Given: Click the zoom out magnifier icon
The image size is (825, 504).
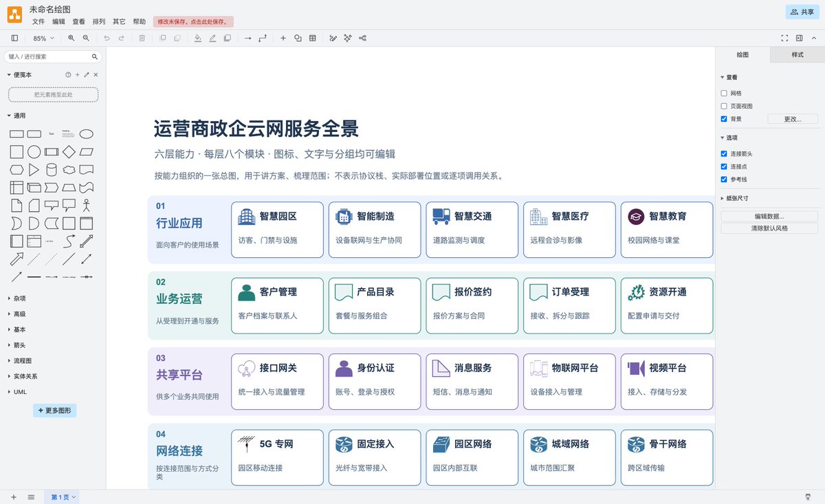Looking at the screenshot, I should tap(86, 39).
